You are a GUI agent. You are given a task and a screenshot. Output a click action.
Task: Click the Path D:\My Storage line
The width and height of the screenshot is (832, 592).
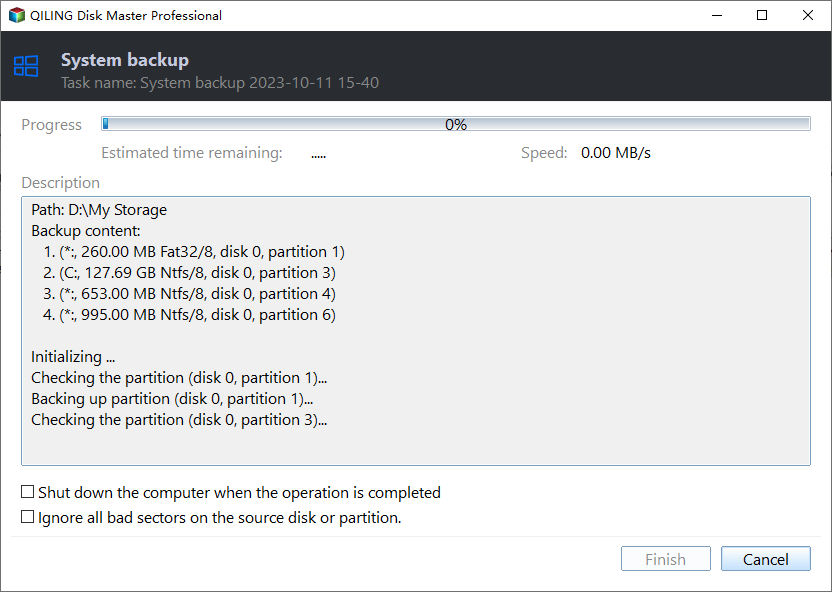(99, 210)
